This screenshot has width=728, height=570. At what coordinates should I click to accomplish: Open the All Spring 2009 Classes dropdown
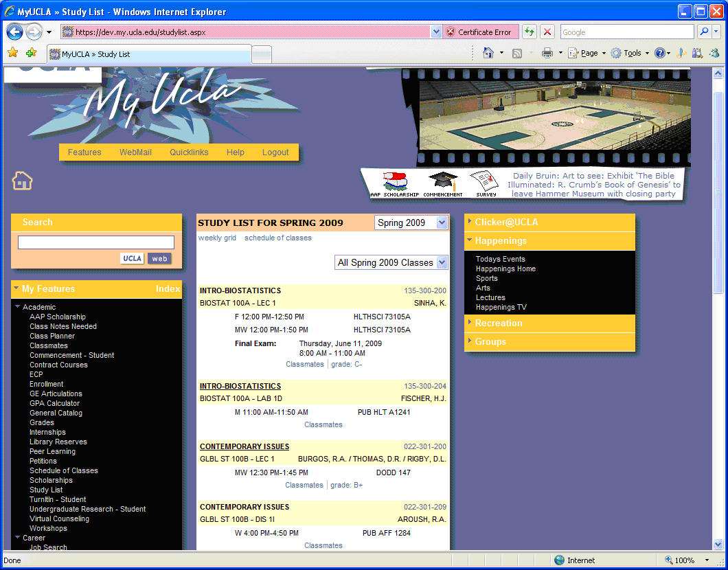pos(391,262)
